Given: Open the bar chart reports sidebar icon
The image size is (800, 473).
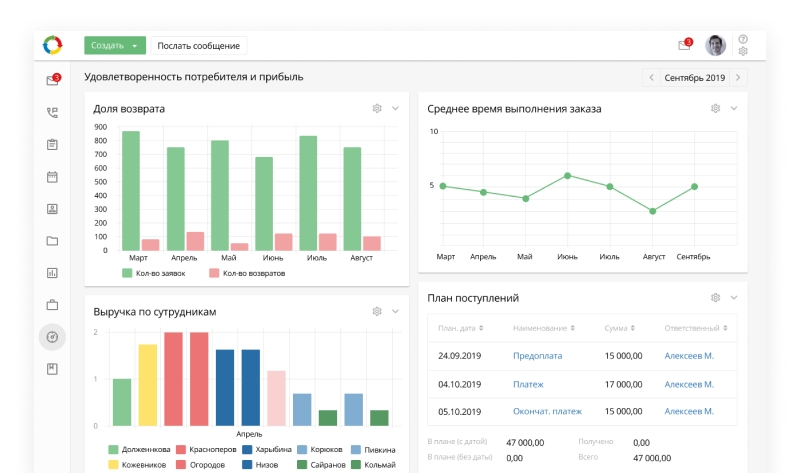Looking at the screenshot, I should tap(52, 272).
